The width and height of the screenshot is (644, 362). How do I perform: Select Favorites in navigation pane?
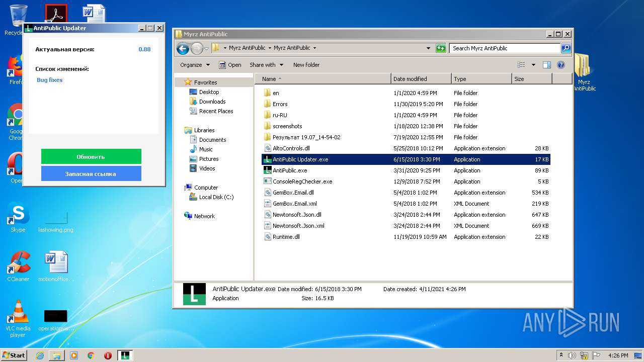point(206,82)
